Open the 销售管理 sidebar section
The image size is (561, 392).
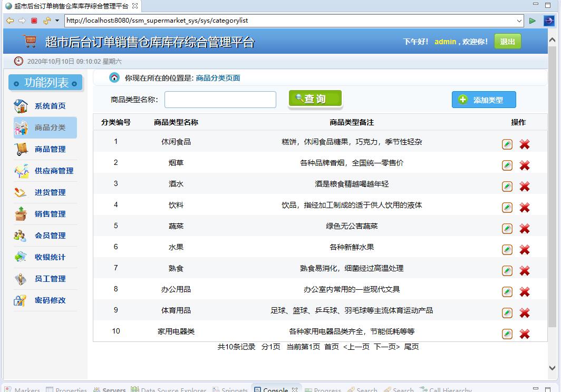[50, 214]
